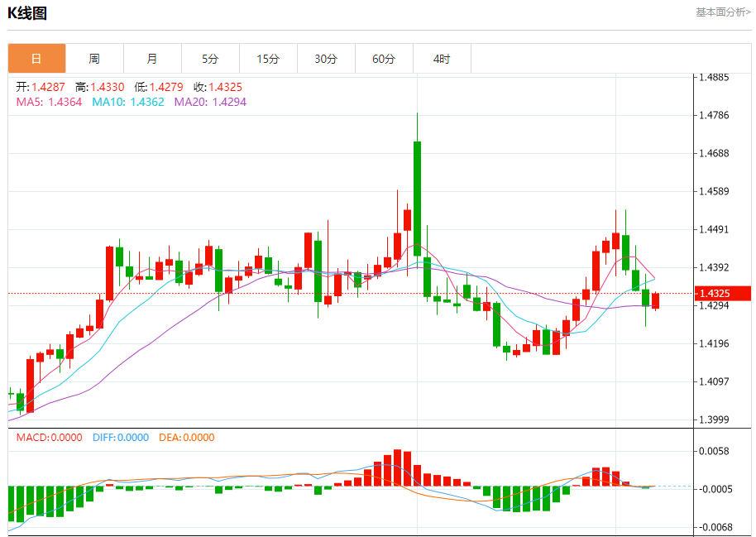Click the DIFF:0.0000 label
The image size is (756, 537).
[121, 437]
